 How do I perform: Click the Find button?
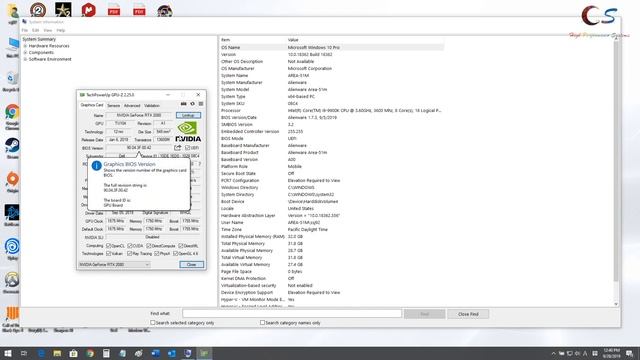coord(424,314)
